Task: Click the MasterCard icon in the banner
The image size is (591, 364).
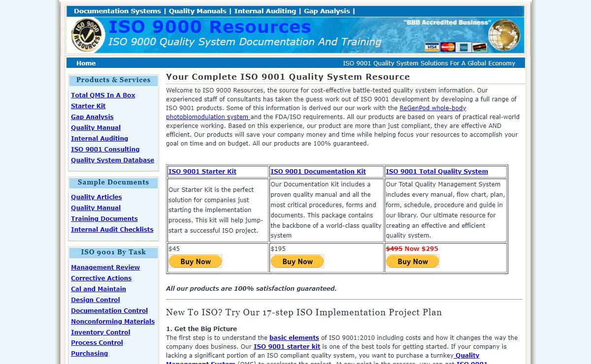Action: [447, 47]
